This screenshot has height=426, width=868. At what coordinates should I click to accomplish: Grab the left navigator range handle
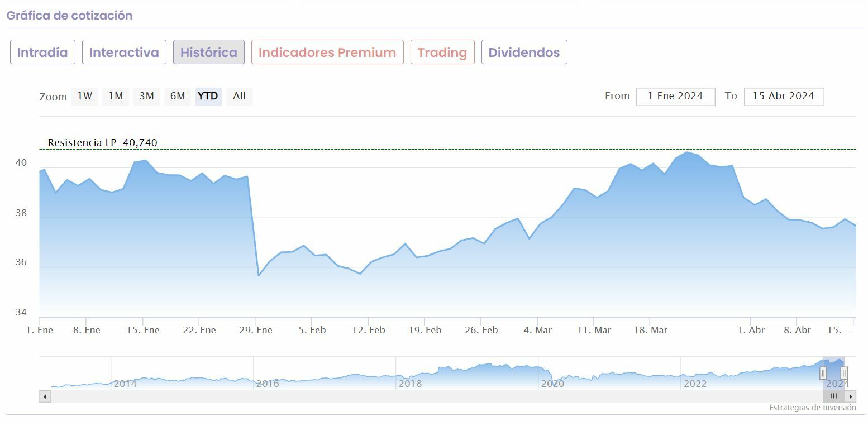tap(823, 372)
